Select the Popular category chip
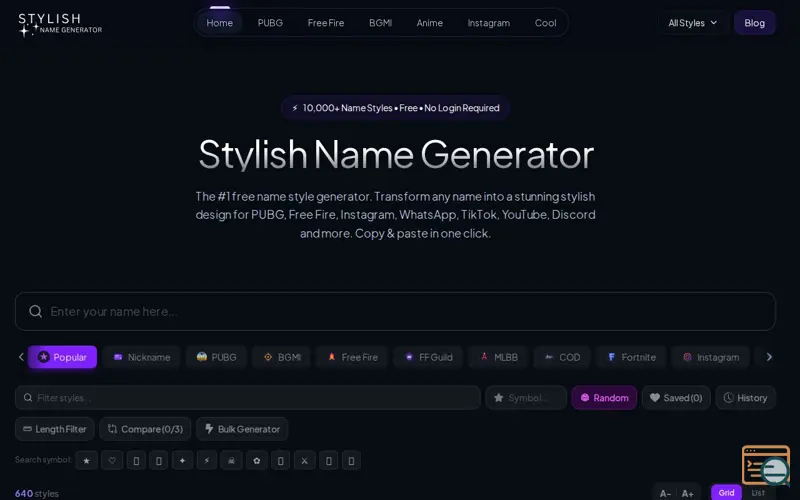This screenshot has width=800, height=500. tap(62, 357)
